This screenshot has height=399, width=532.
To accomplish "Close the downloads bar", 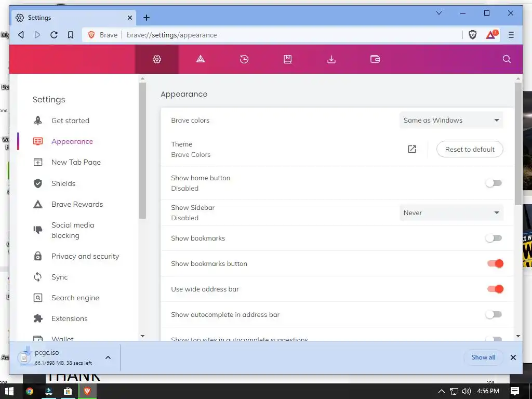I will point(513,357).
